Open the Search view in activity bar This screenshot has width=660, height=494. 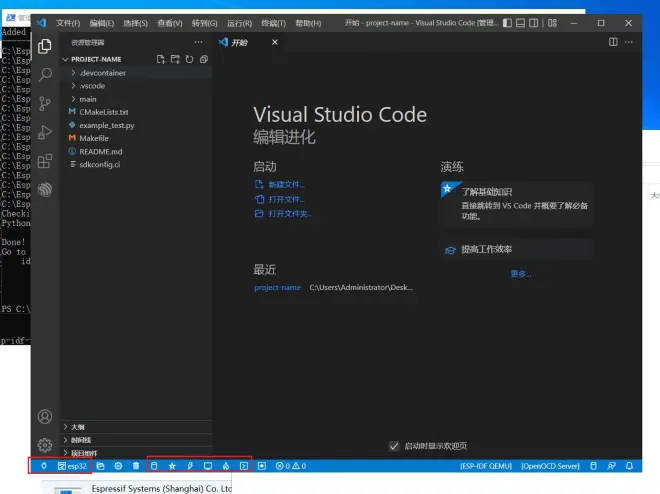coord(45,75)
